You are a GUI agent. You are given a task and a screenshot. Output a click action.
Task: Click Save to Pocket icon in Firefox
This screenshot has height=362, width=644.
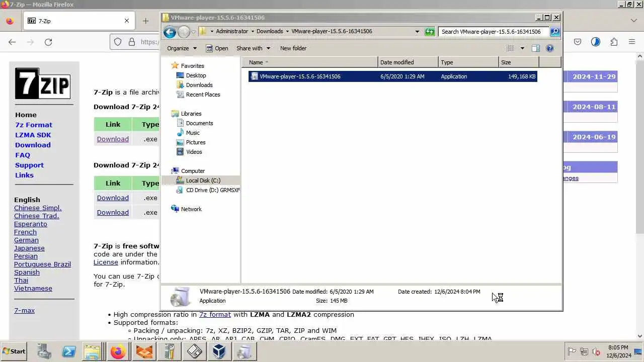click(578, 42)
